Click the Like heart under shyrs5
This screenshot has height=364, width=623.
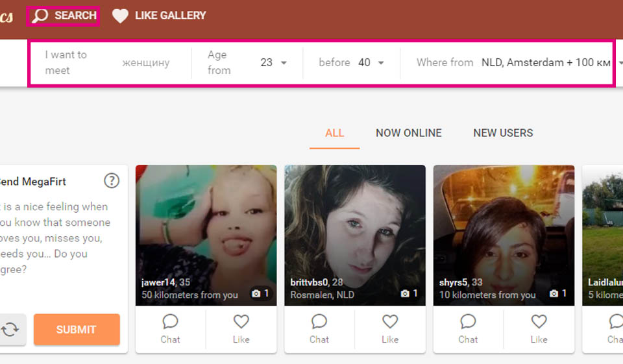point(539,328)
